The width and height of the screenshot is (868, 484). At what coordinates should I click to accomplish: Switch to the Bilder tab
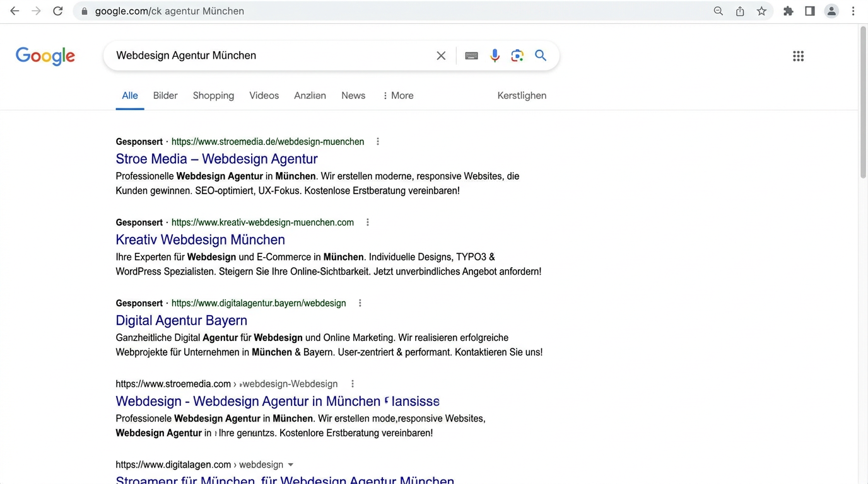[165, 96]
